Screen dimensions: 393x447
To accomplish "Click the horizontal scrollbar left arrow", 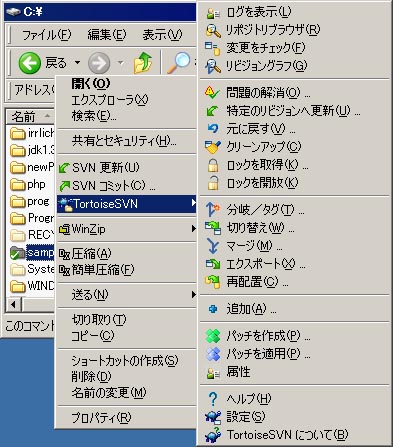I will pos(14,304).
